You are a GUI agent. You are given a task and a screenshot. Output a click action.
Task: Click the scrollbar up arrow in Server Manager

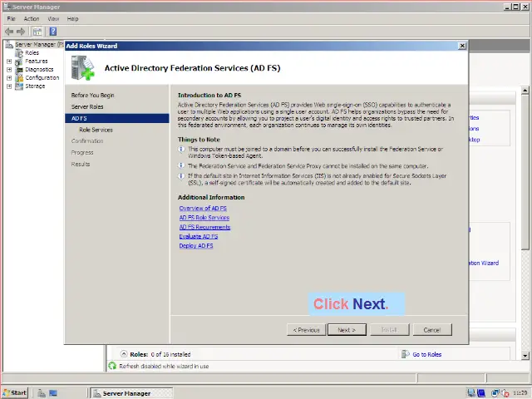(525, 91)
